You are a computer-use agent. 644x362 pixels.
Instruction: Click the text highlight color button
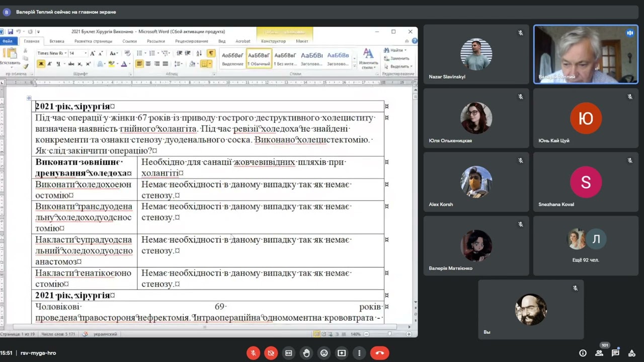[x=112, y=64]
